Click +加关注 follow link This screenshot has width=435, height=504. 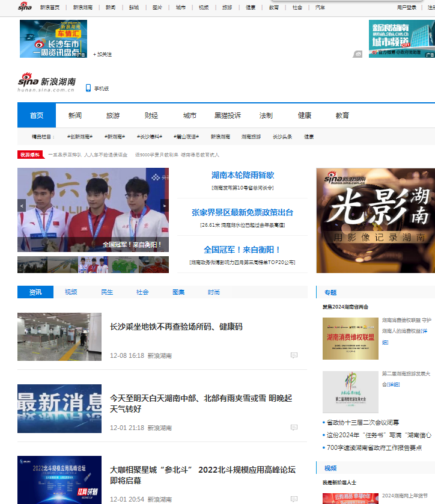click(102, 54)
